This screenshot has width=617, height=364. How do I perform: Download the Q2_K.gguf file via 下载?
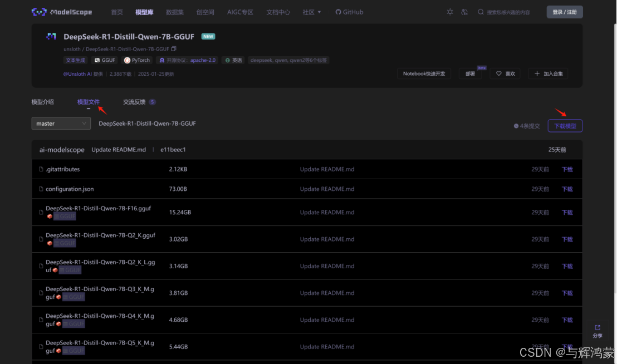[567, 239]
